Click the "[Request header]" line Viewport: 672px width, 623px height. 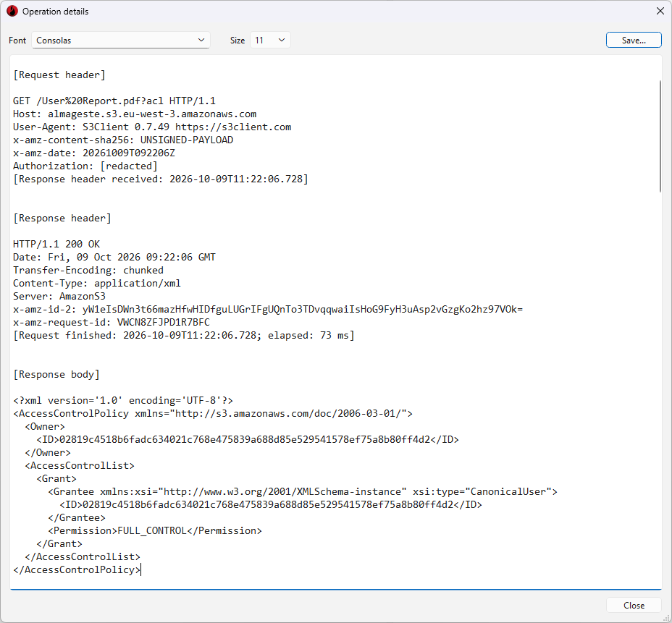click(x=59, y=75)
